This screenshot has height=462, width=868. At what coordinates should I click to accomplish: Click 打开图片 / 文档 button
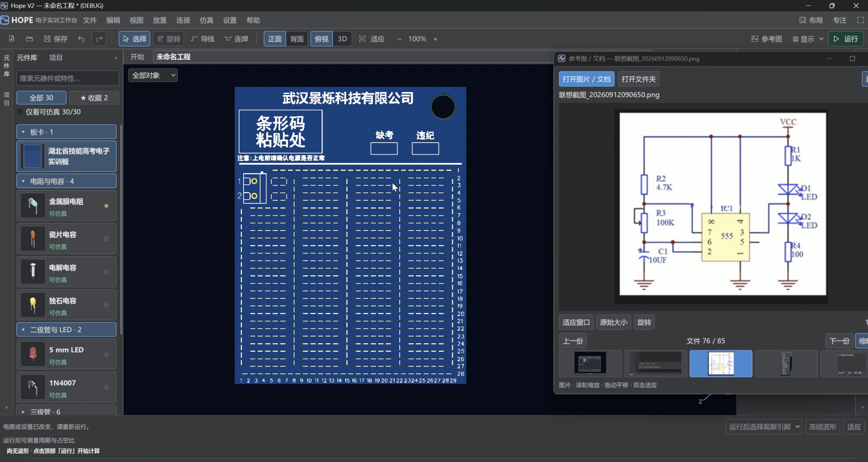click(586, 79)
